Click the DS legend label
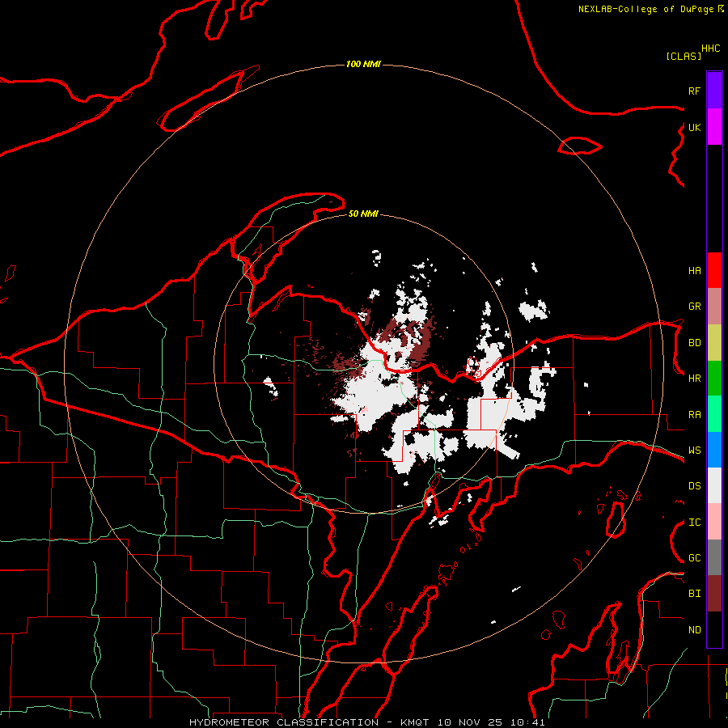The height and width of the screenshot is (728, 728). [x=694, y=486]
